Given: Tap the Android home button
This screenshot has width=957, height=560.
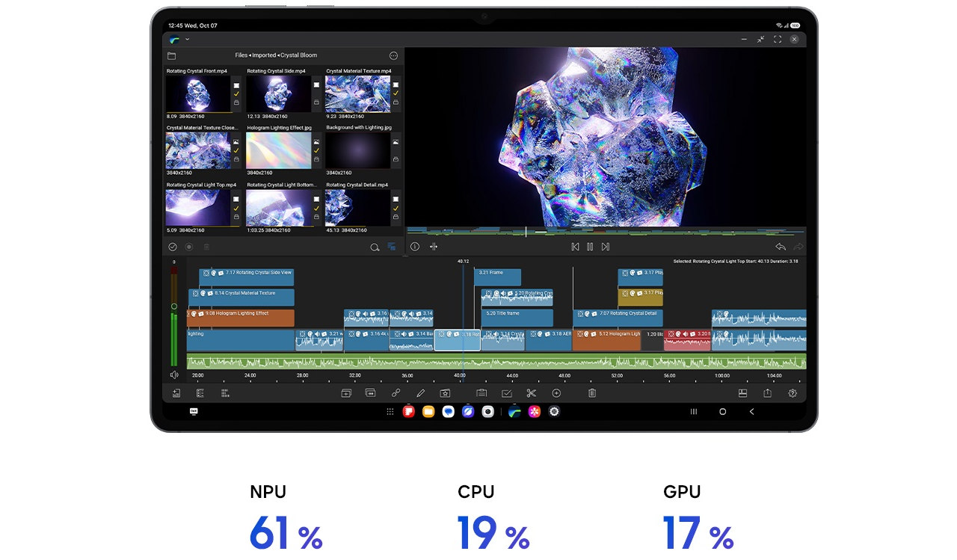Looking at the screenshot, I should point(722,412).
